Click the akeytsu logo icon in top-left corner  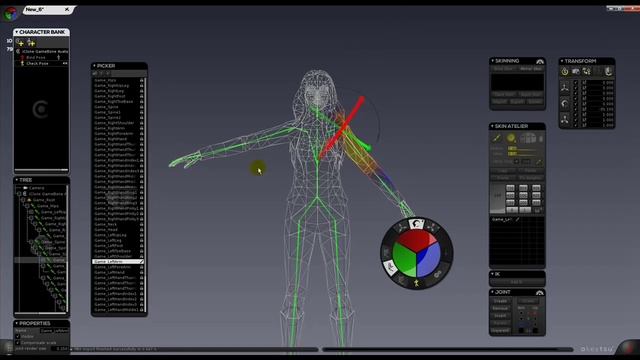pos(11,14)
